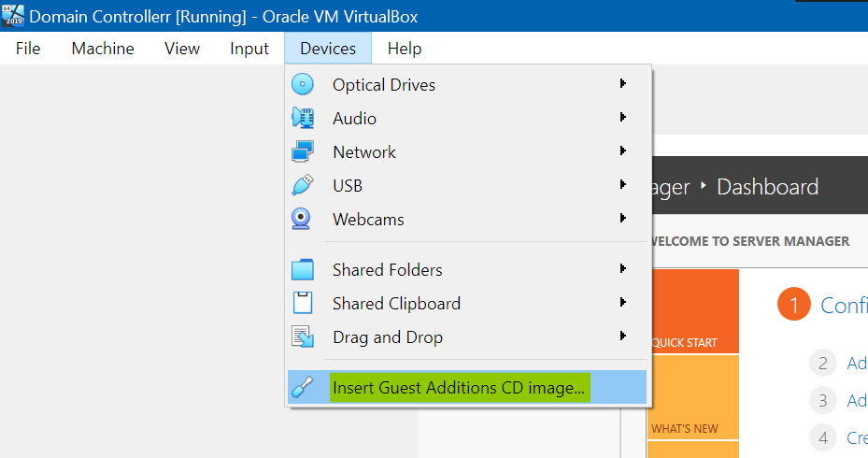Select the USB menu entry
868x458 pixels.
466,185
